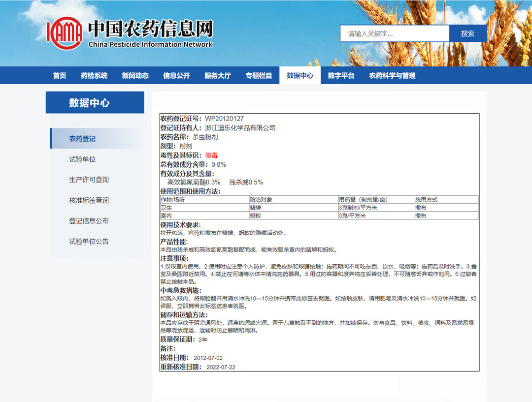Open 核准标签查询 sidebar link
The width and height of the screenshot is (532, 402).
[x=89, y=200]
